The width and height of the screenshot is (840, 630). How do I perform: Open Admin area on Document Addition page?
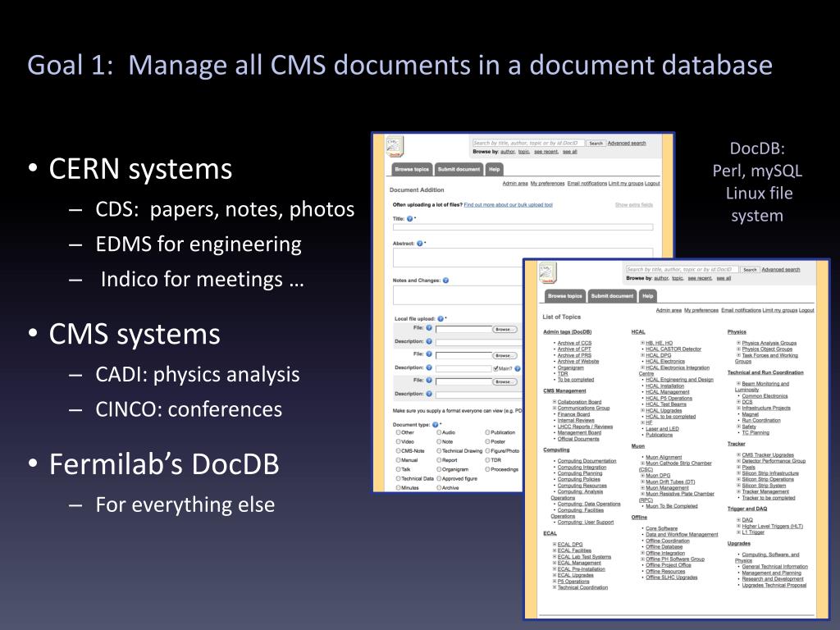pyautogui.click(x=515, y=183)
